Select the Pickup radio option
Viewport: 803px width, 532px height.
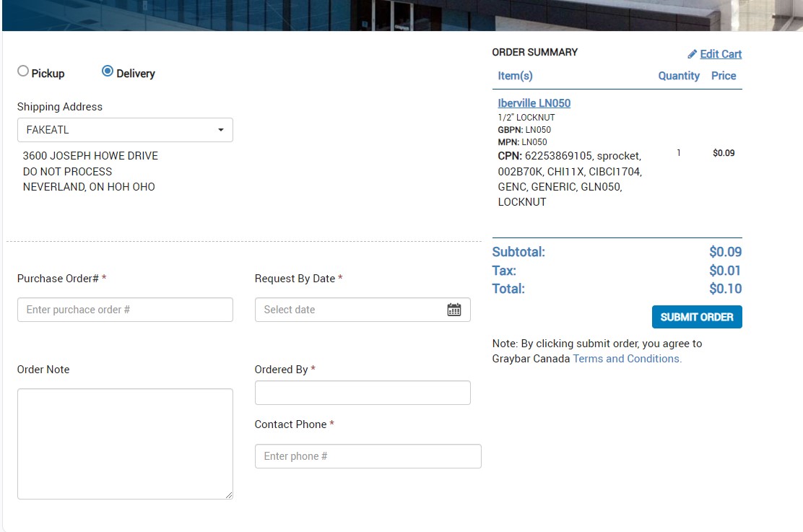click(23, 71)
